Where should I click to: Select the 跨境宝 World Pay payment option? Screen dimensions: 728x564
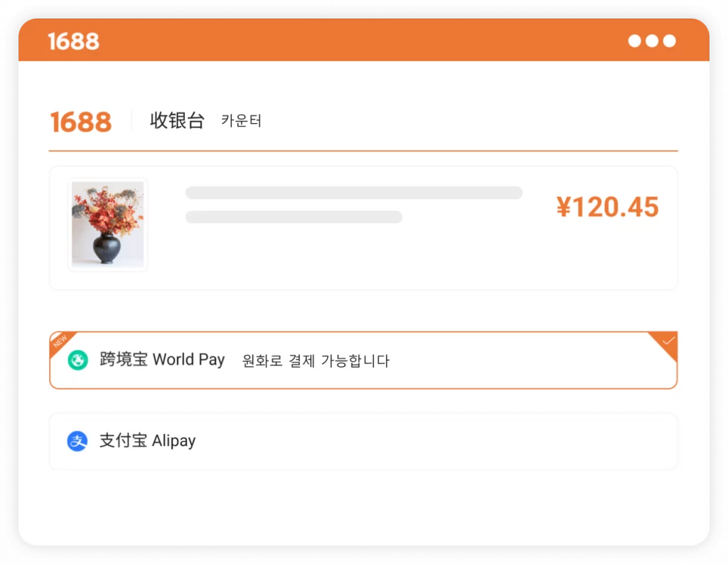tap(363, 360)
